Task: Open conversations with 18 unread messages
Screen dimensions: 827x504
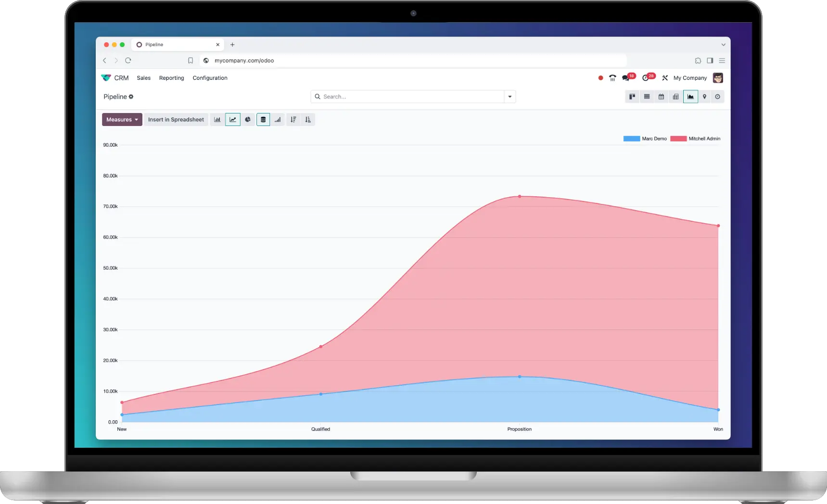Action: tap(626, 78)
